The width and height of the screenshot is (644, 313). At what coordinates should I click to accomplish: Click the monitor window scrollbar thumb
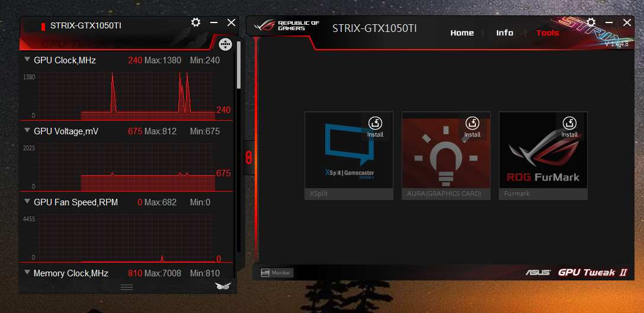click(x=239, y=65)
